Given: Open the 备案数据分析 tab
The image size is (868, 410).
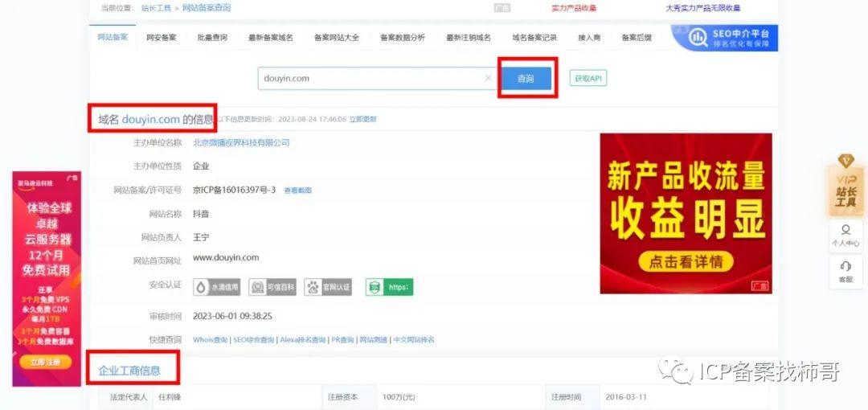Looking at the screenshot, I should point(403,38).
